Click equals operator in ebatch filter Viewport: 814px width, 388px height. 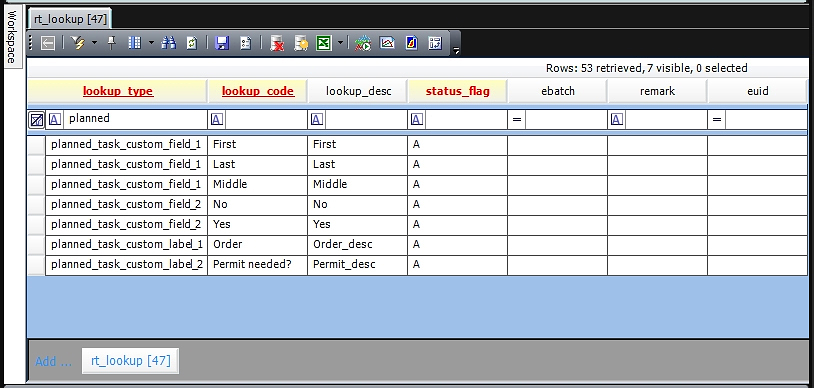click(517, 120)
